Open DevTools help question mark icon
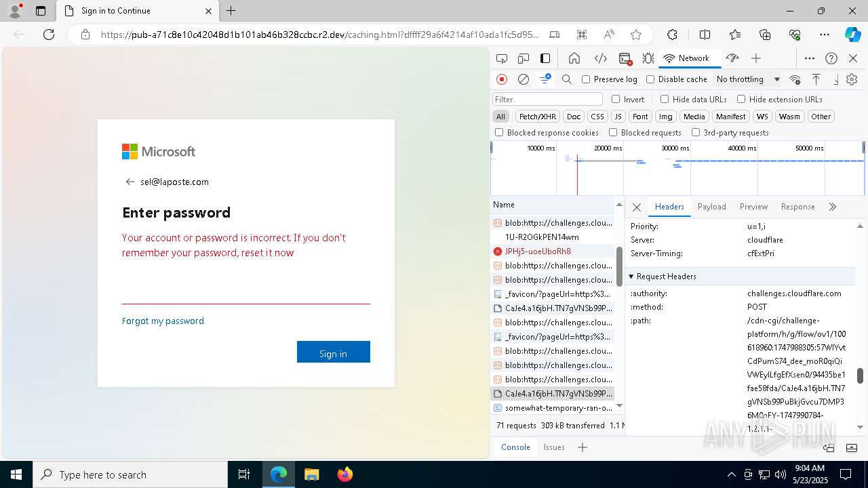The width and height of the screenshot is (868, 488). (x=831, y=58)
